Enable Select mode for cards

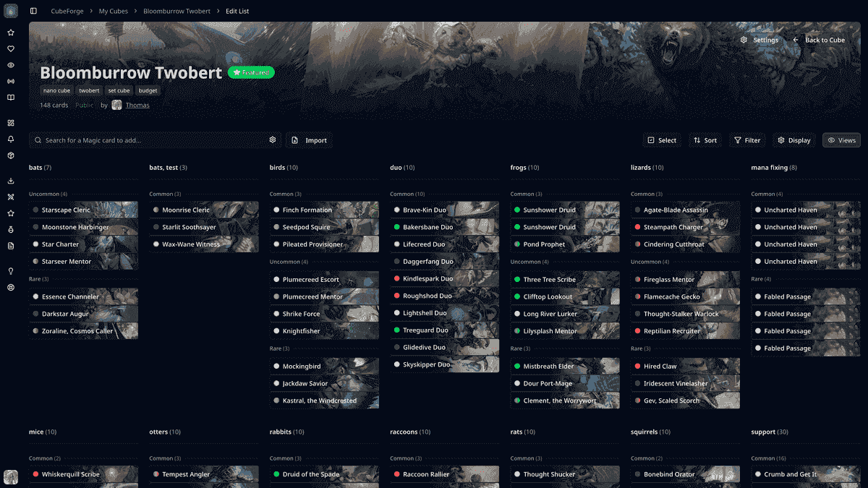tap(662, 140)
